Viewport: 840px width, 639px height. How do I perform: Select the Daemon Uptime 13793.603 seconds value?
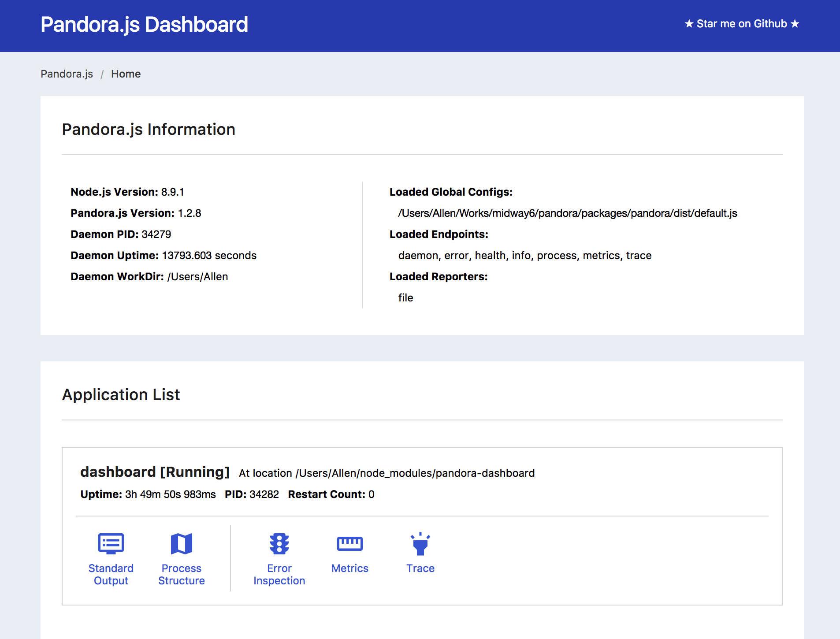click(x=209, y=256)
